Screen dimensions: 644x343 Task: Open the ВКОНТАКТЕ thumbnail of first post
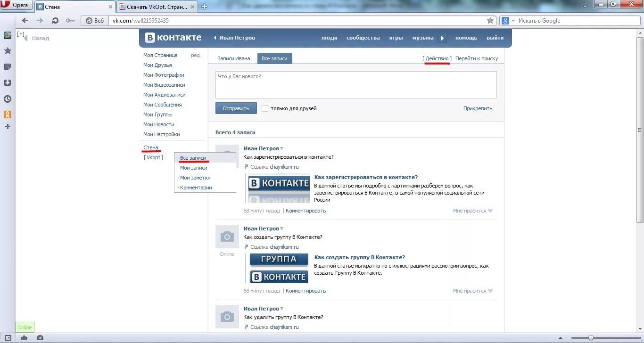click(279, 188)
